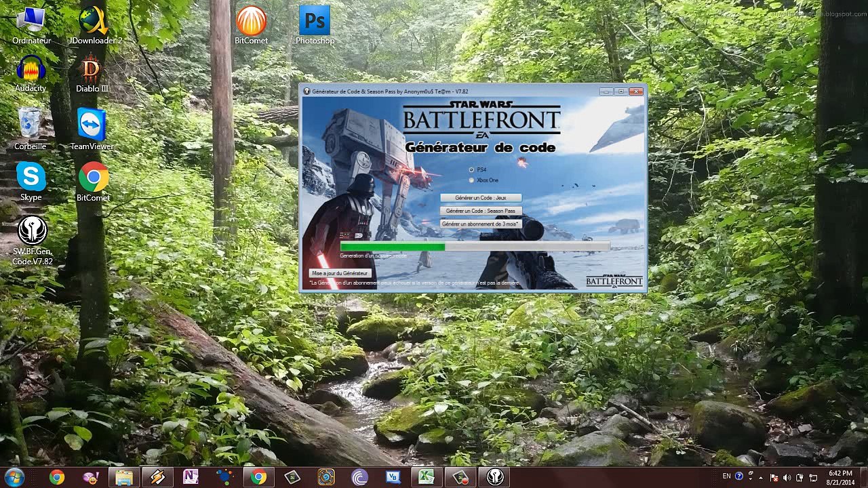The height and width of the screenshot is (488, 868).
Task: Select the Xbox One radio button
Action: tap(471, 180)
